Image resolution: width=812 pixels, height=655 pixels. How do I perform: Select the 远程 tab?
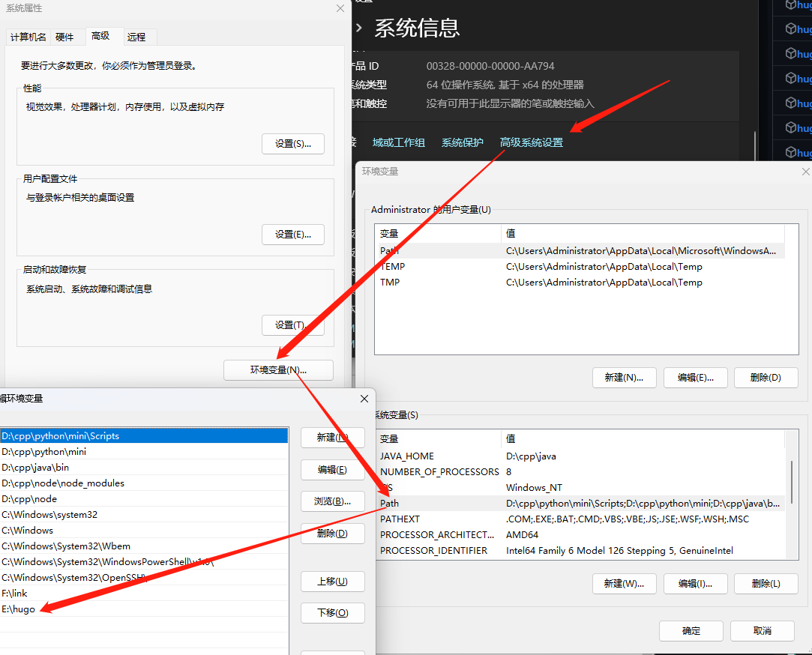[x=136, y=37]
